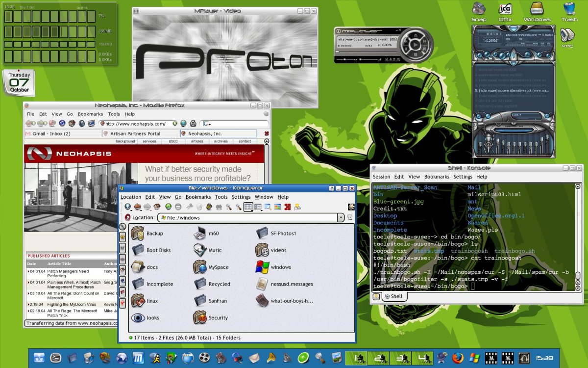Click the Print icon in Konqueror toolbar
The image size is (588, 368).
[219, 207]
